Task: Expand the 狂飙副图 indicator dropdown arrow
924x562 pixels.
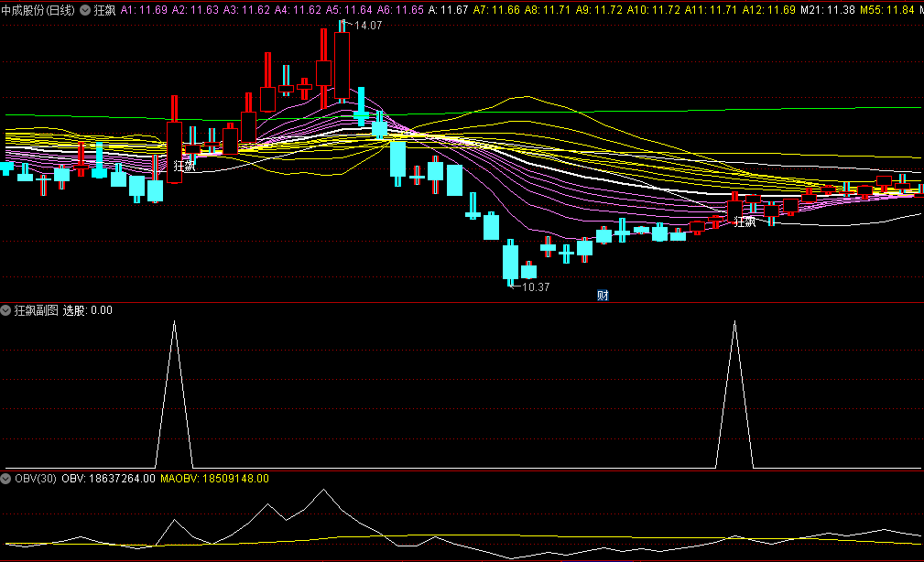Action: tap(5, 310)
